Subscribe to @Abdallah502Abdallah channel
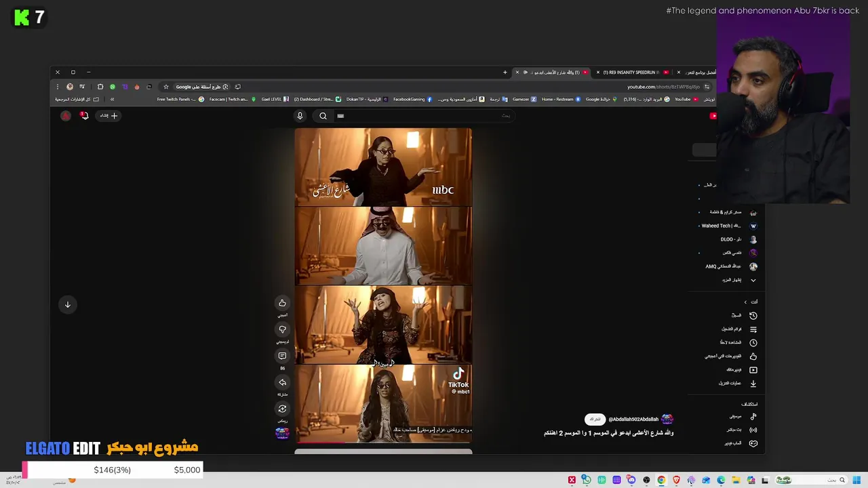Viewport: 868px width, 488px height. pos(595,420)
